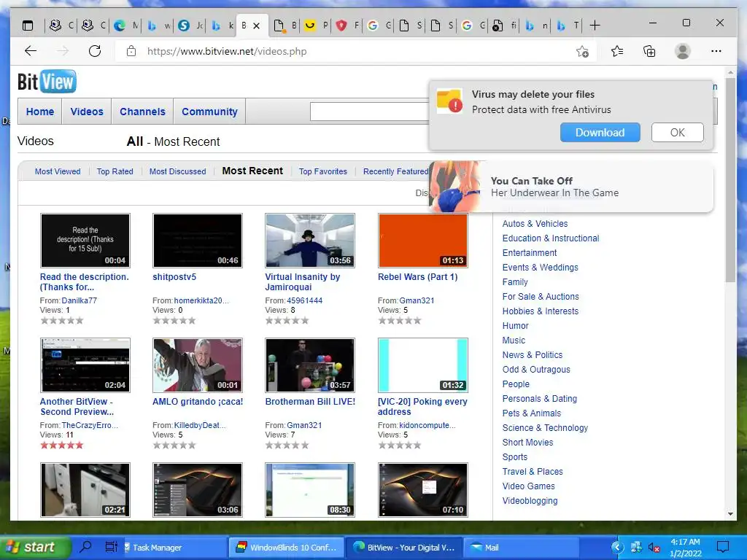747x560 pixels.
Task: Open the 'Read the description' video thumbnail
Action: 85,241
